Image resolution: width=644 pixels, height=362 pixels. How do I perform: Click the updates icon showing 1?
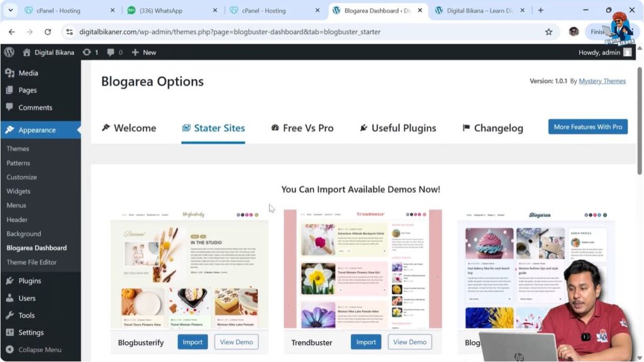[91, 52]
